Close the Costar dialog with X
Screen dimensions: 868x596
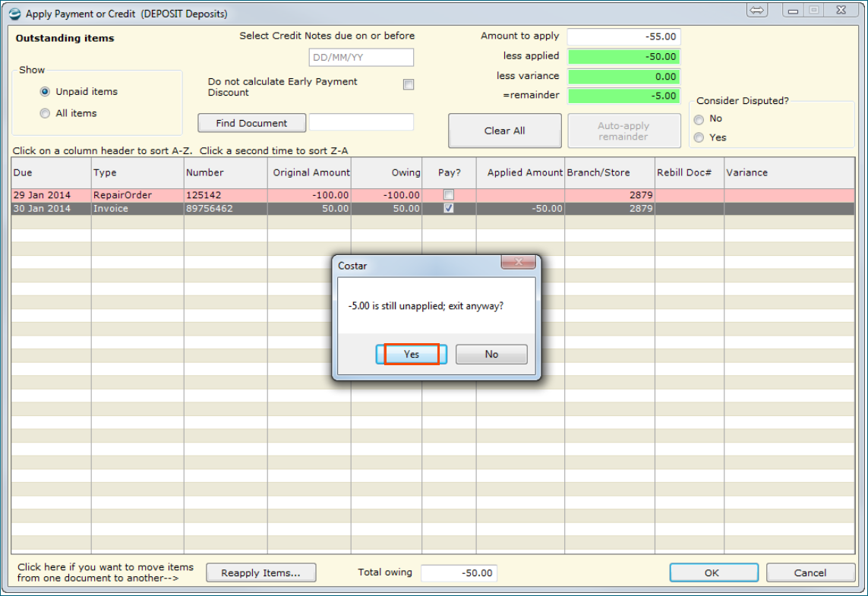pyautogui.click(x=518, y=262)
